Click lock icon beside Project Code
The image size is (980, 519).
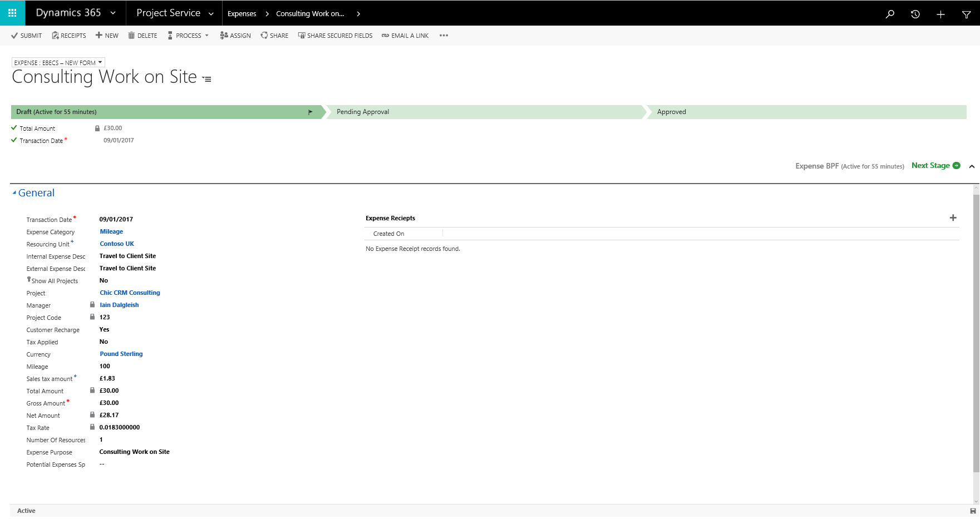(x=92, y=317)
